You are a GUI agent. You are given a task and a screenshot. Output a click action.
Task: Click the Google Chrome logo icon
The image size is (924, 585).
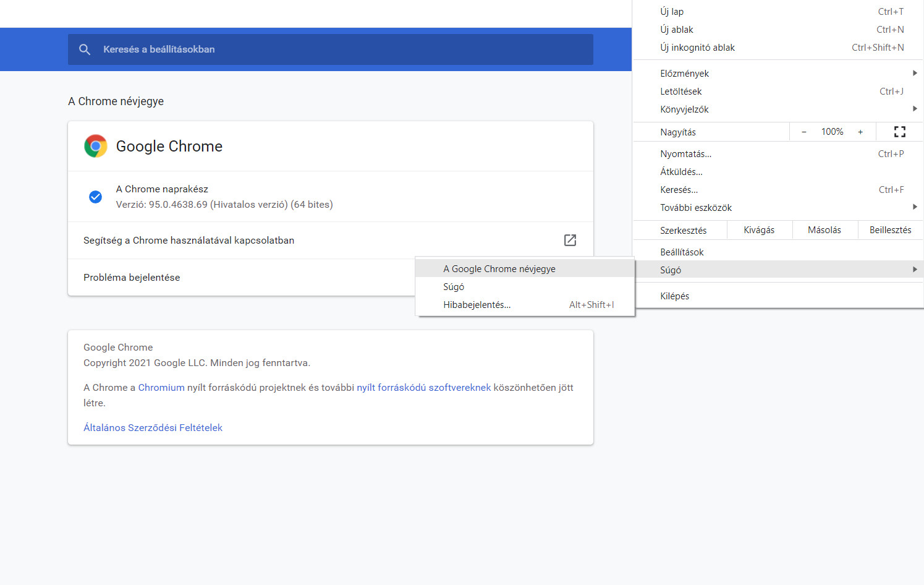(96, 146)
